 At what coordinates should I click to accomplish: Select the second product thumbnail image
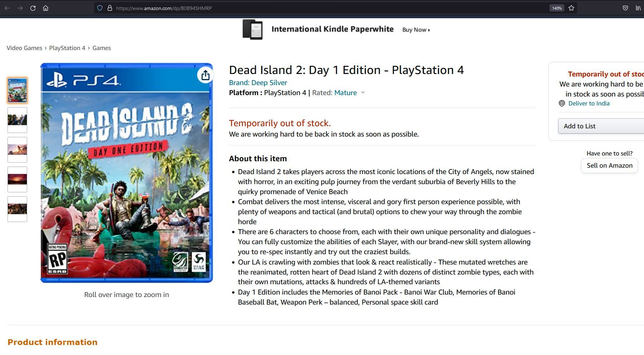(x=17, y=120)
